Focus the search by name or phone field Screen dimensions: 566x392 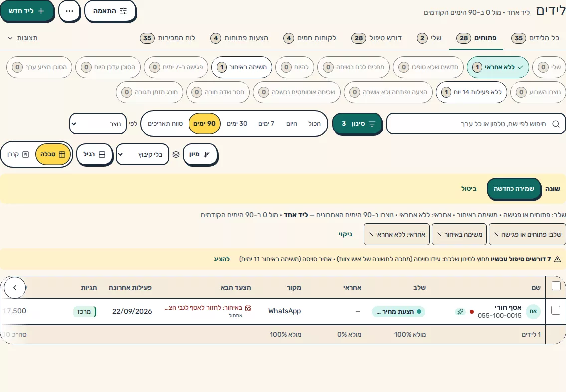click(x=476, y=124)
